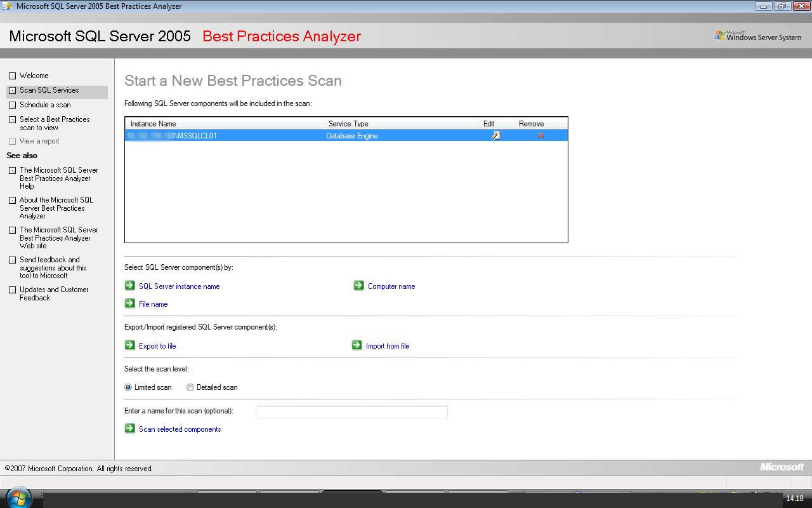Viewport: 812px width, 508px height.
Task: Open the Best Practices Analyzer Web site link
Action: 58,237
